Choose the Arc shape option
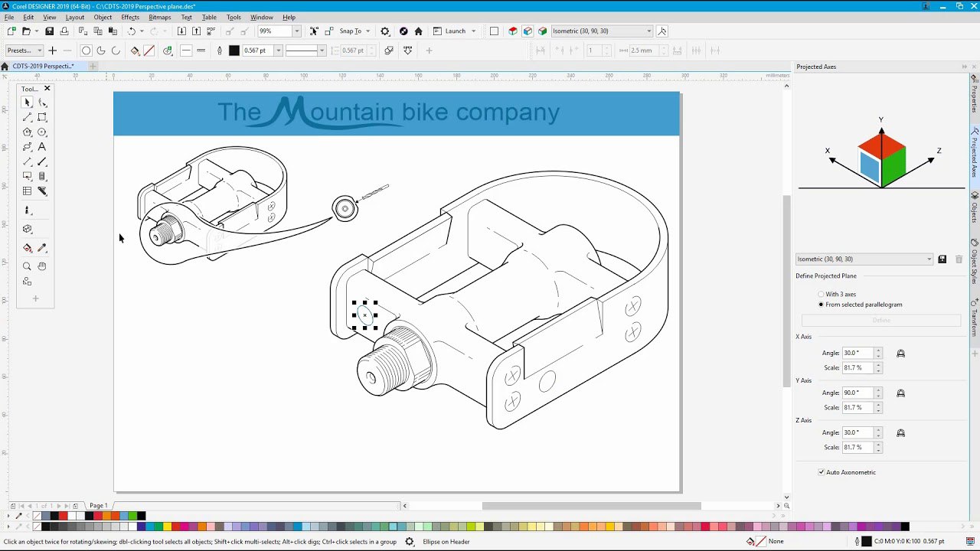Viewport: 980px width, 551px height. click(116, 51)
